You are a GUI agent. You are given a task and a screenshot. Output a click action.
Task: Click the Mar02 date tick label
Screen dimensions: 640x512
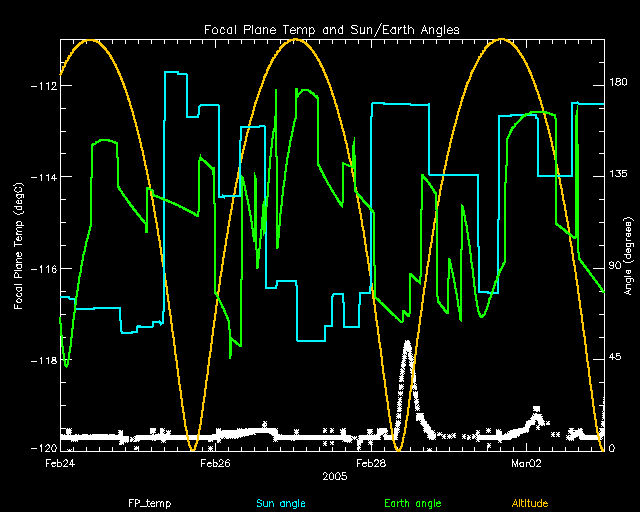coord(526,463)
